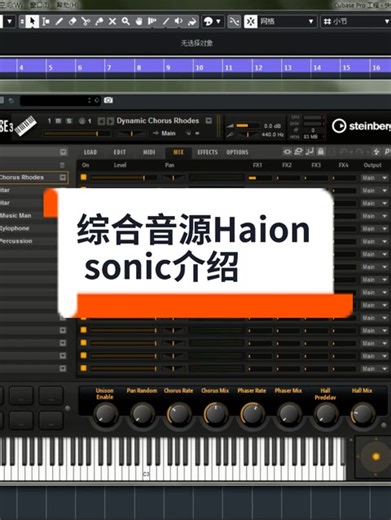The height and width of the screenshot is (520, 391).
Task: Switch to the OPTIONS tab
Action: tap(237, 152)
